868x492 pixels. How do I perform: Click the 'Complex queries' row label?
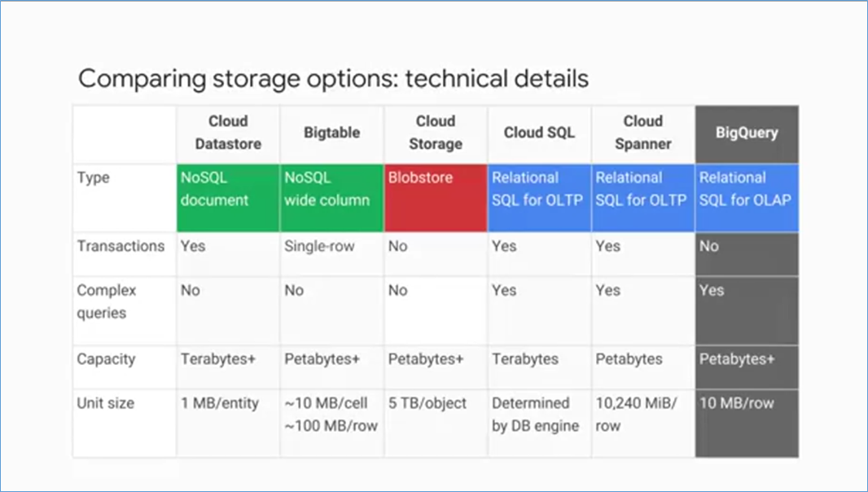click(x=107, y=301)
